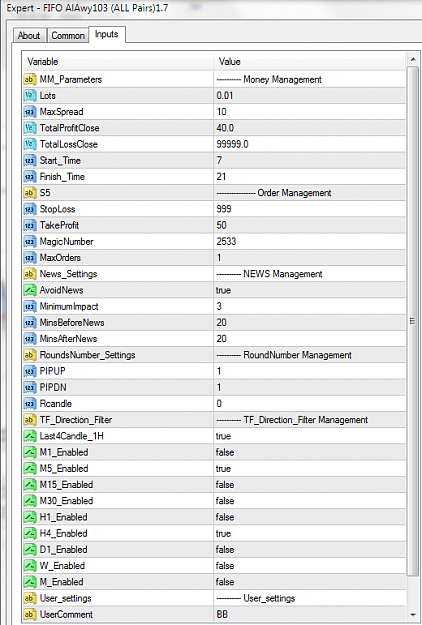
Task: Click the UserComment string icon
Action: (30, 615)
